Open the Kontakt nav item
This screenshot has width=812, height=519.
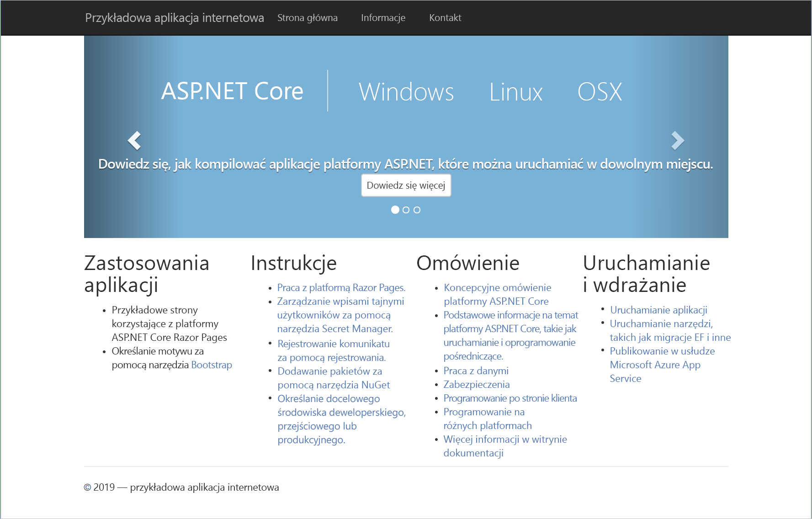click(445, 18)
